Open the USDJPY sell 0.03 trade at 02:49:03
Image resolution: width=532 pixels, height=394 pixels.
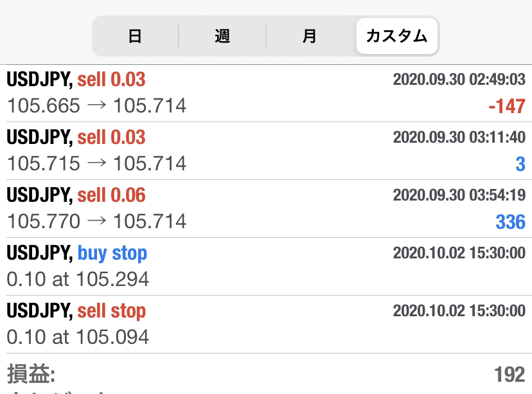(x=266, y=93)
